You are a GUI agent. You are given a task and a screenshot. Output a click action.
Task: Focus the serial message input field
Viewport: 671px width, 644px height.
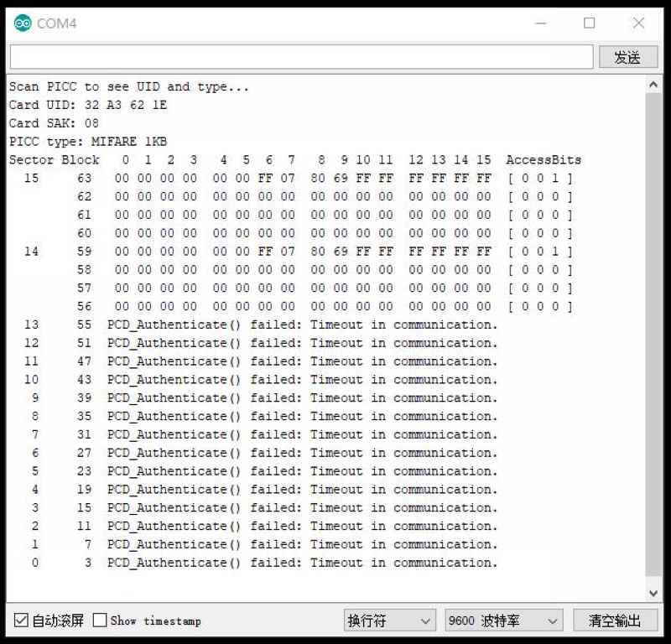tap(301, 56)
